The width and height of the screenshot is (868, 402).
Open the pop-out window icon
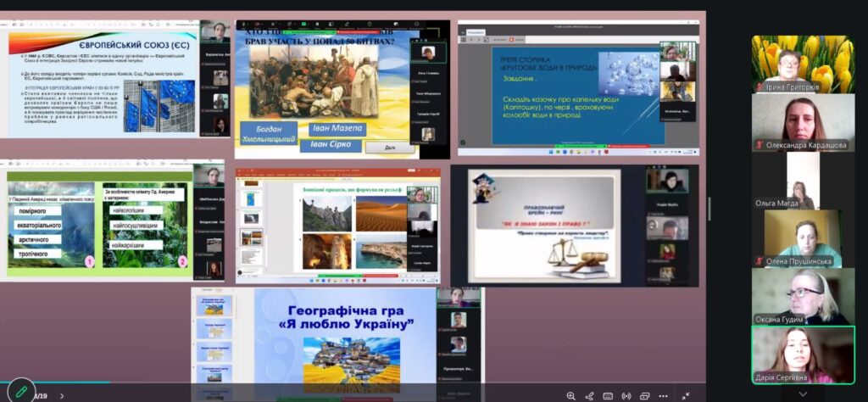tap(644, 396)
